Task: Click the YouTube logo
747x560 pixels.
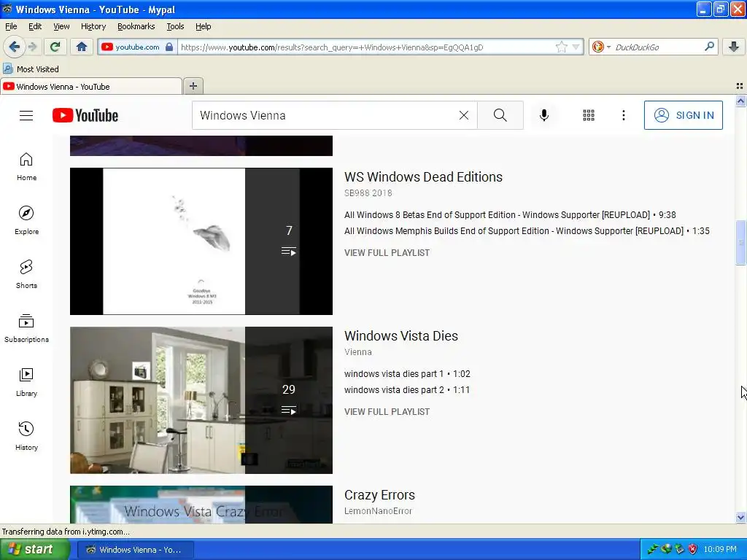Action: tap(85, 115)
